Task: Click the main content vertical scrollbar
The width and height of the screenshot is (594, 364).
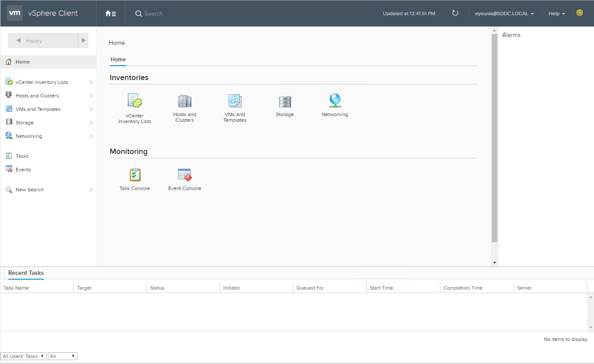Action: pyautogui.click(x=494, y=138)
